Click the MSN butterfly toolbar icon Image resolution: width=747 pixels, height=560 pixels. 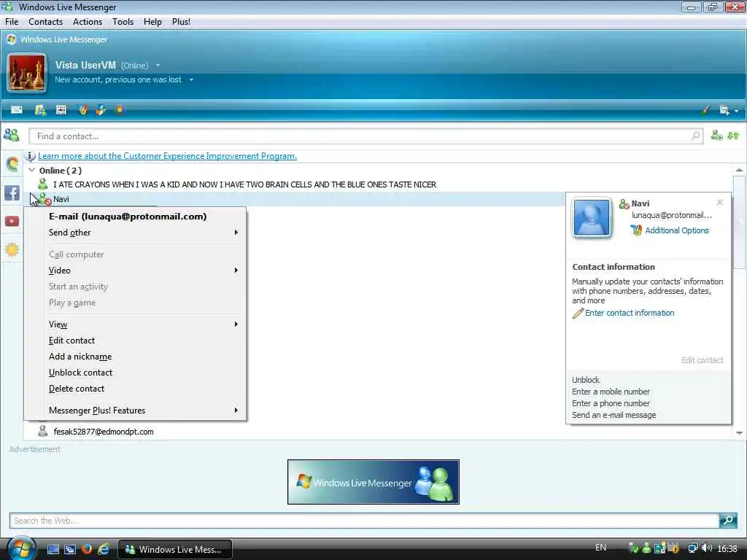(83, 110)
